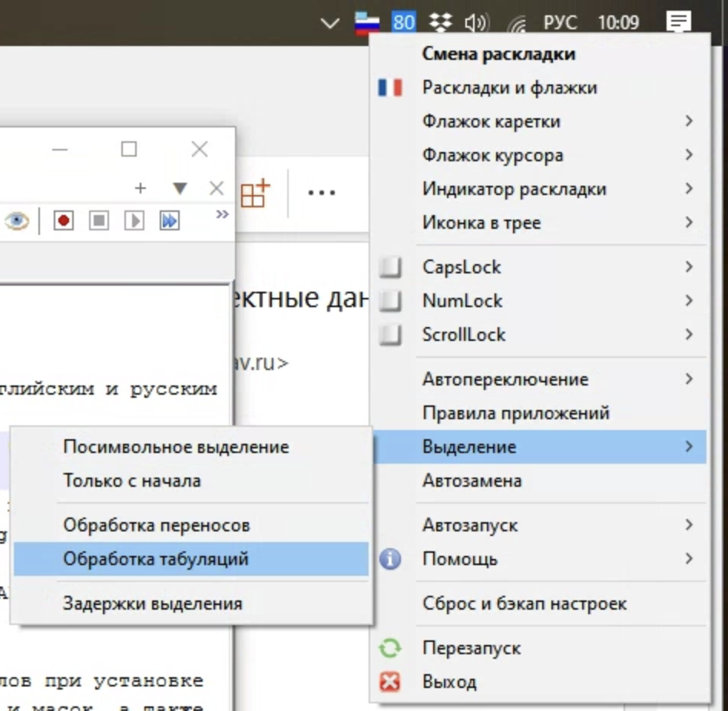Image resolution: width=728 pixels, height=711 pixels.
Task: Open Задержки выделения settings
Action: pos(190,604)
